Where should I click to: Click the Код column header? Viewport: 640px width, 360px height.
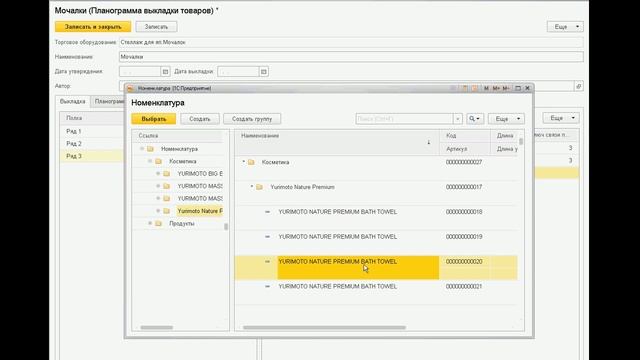465,136
